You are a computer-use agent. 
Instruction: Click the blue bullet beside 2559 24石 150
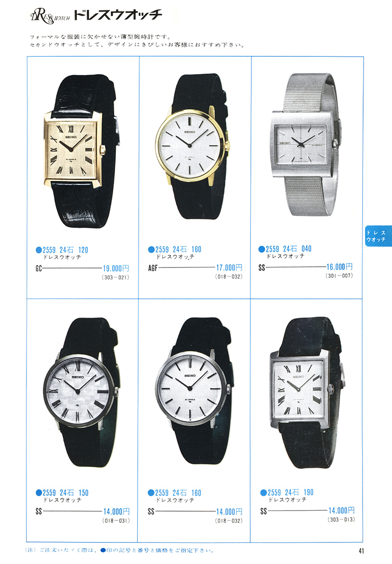[39, 493]
